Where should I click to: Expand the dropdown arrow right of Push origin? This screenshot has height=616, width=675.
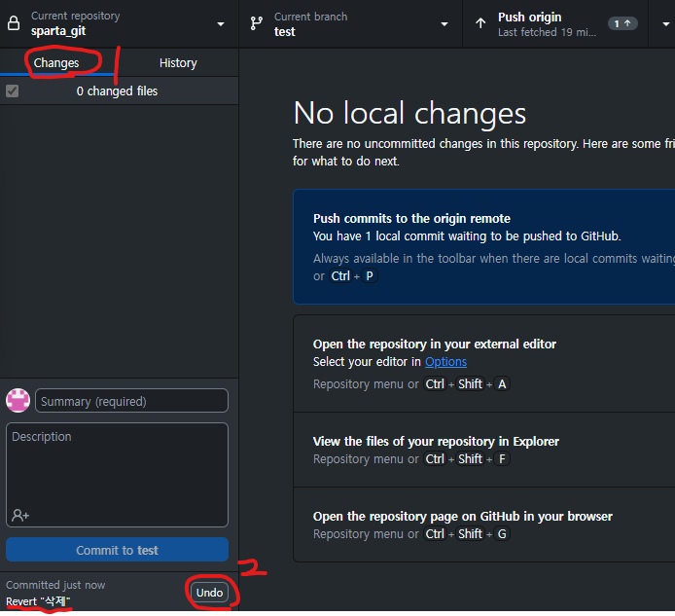(x=665, y=24)
